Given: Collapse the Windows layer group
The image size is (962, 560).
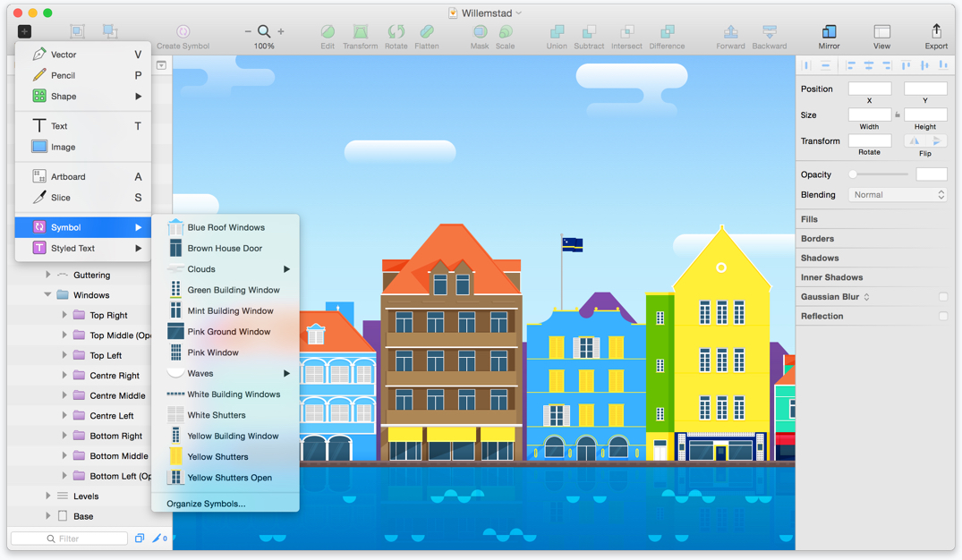Looking at the screenshot, I should (48, 295).
